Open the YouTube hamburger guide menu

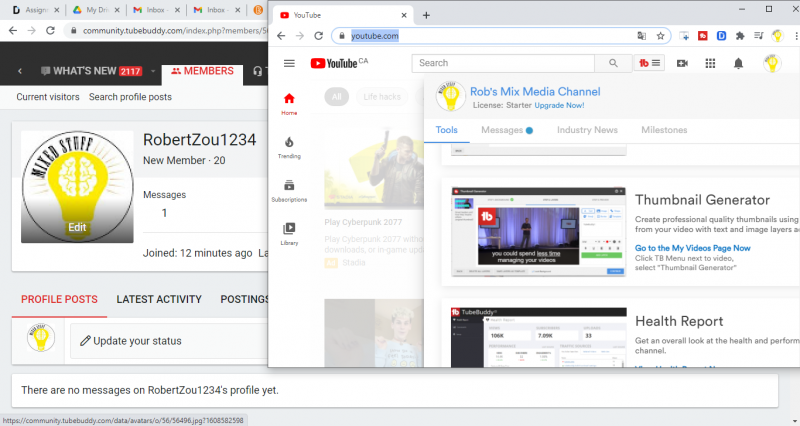click(x=289, y=63)
